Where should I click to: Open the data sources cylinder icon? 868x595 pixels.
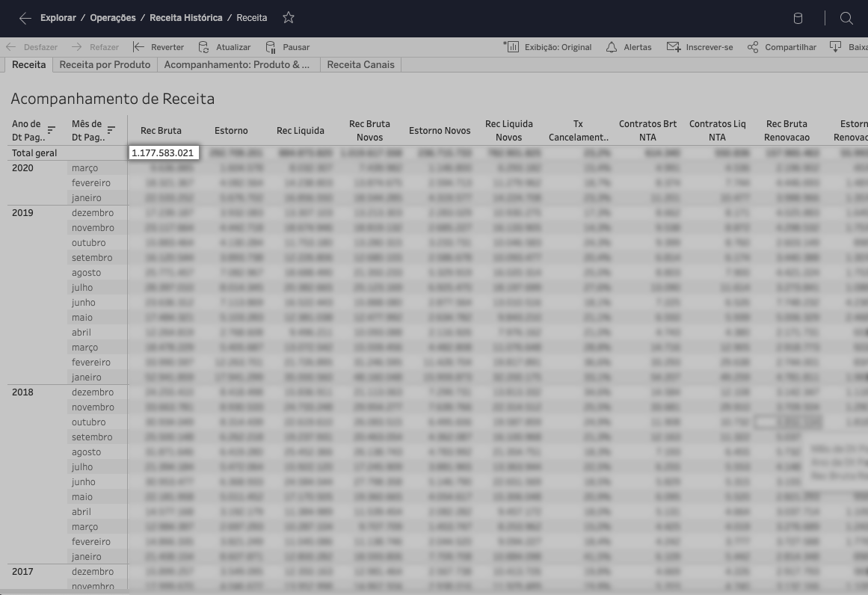click(x=798, y=19)
